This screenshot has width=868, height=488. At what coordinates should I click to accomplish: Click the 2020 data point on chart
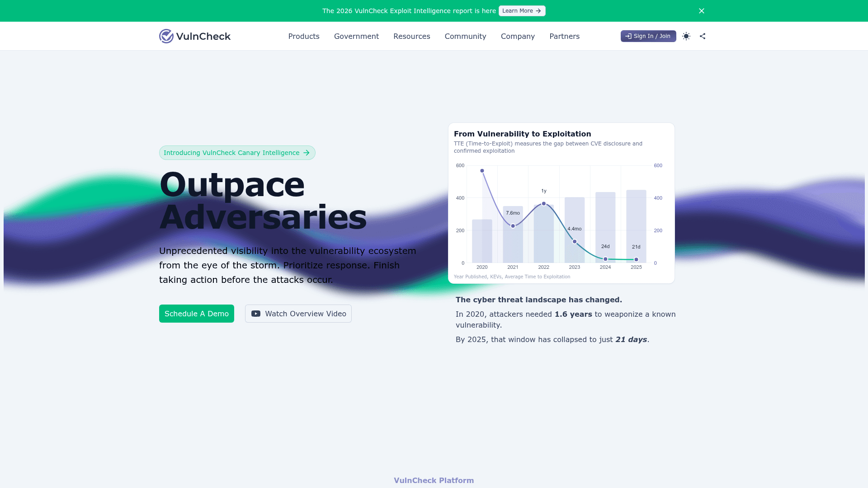point(482,171)
